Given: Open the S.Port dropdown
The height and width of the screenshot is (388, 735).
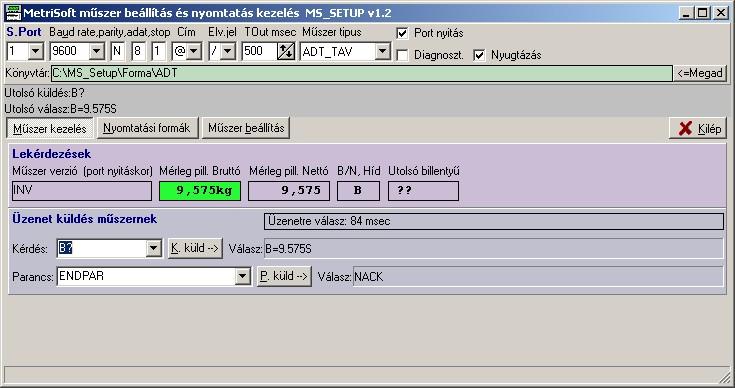Looking at the screenshot, I should (x=36, y=51).
